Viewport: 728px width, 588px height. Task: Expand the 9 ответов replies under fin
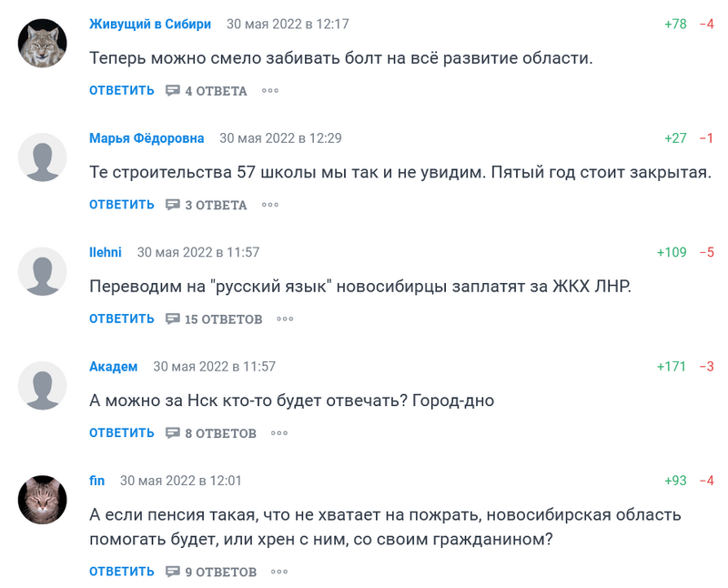[211, 572]
